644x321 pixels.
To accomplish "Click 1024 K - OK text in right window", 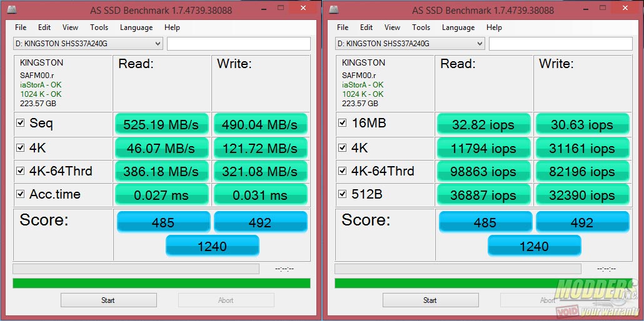I will (x=363, y=94).
